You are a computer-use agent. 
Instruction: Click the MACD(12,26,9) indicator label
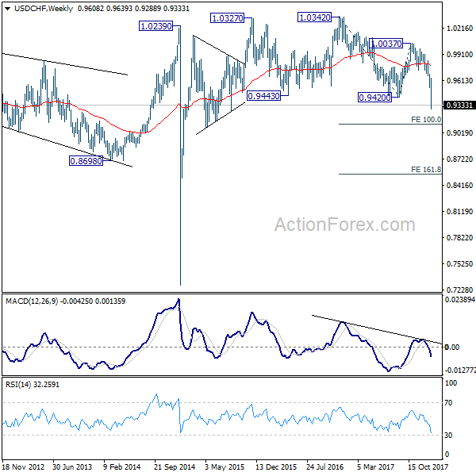(32, 301)
